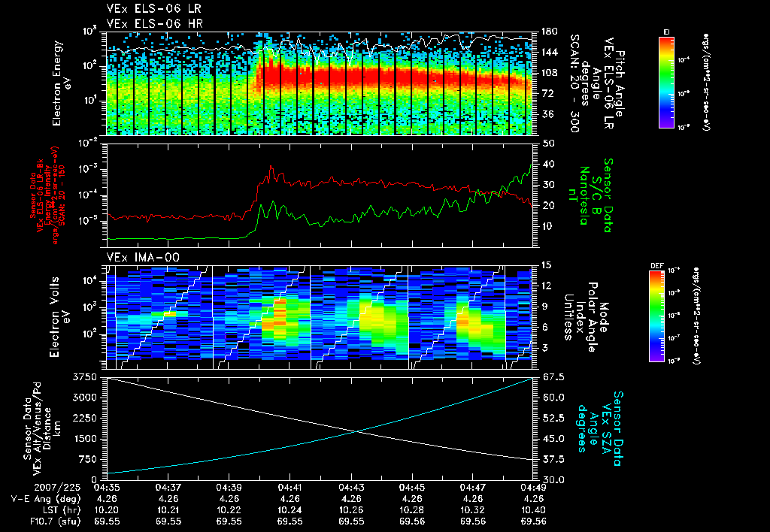The height and width of the screenshot is (532, 770).
Task: Click the 'Unitless' axis label
Action: (568, 317)
